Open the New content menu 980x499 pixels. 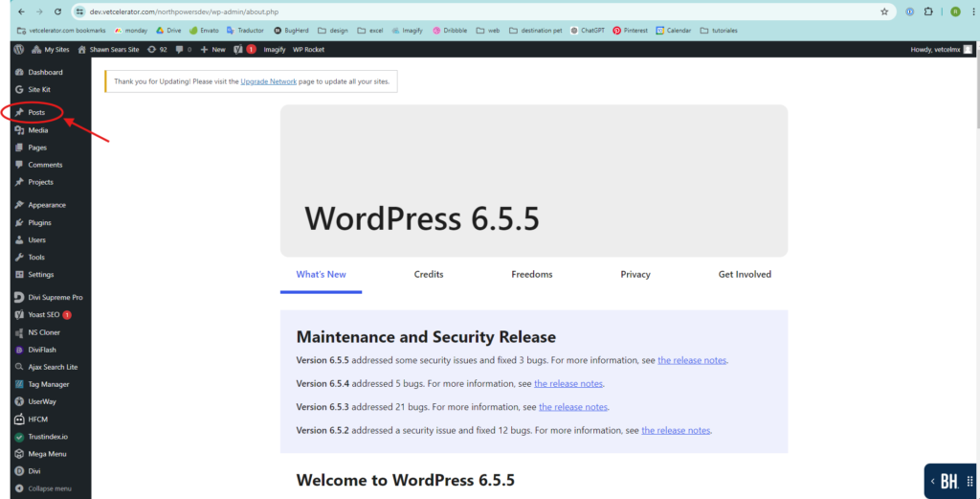click(x=212, y=49)
